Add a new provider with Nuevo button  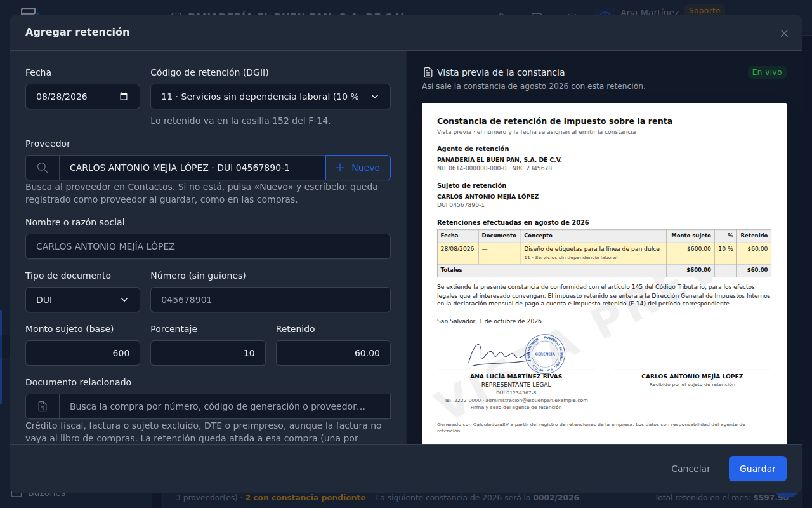point(358,168)
